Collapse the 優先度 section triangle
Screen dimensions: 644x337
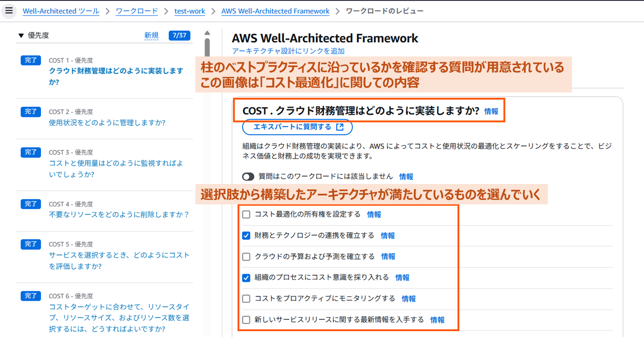click(21, 35)
